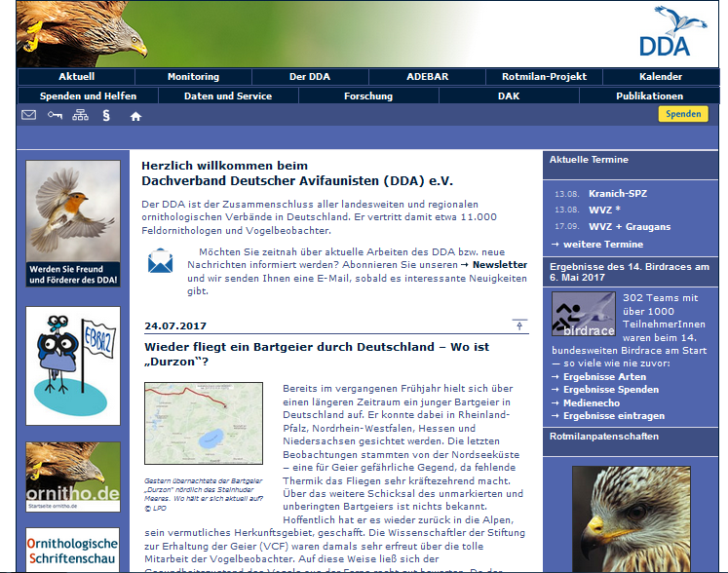Open the paragraph legal notice icon
This screenshot has height=573, width=728.
pos(106,115)
